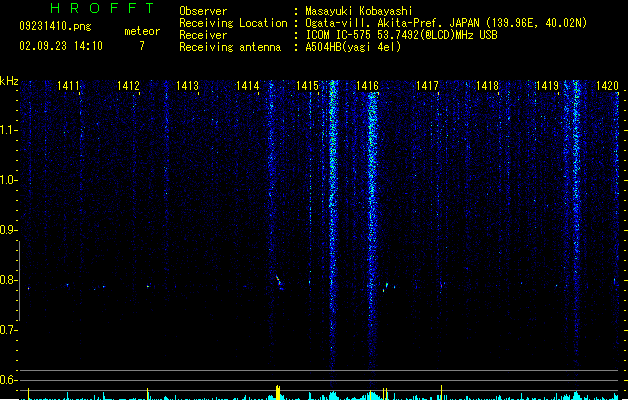
Task: Click the ICOM IC-575 receiver text
Action: click(x=402, y=35)
